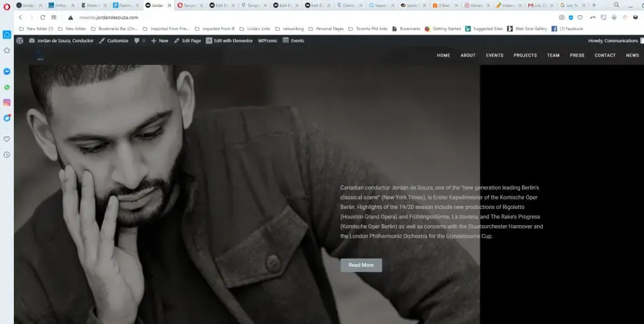Open WhatsApp from the sidebar
Screen dimensions: 644x324
[x=7, y=87]
